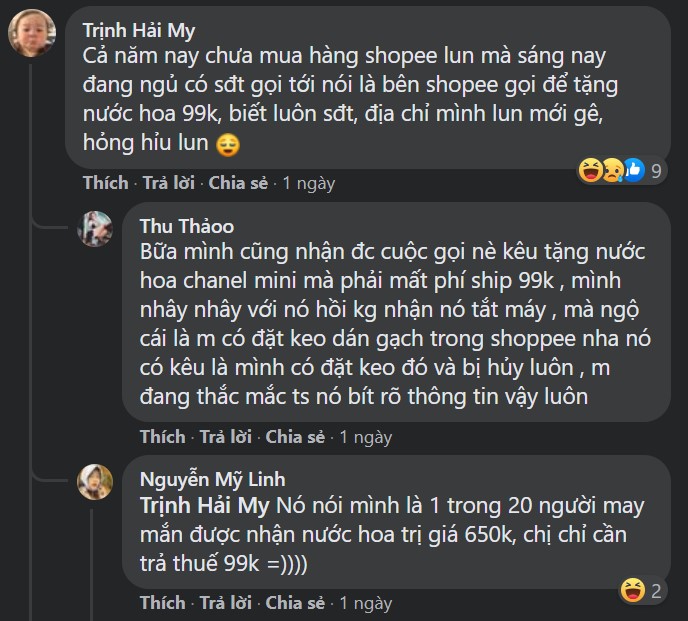Reply to Trịnh Hải My's comment via Trả lời
Viewport: 688px width, 621px height.
coord(169,183)
